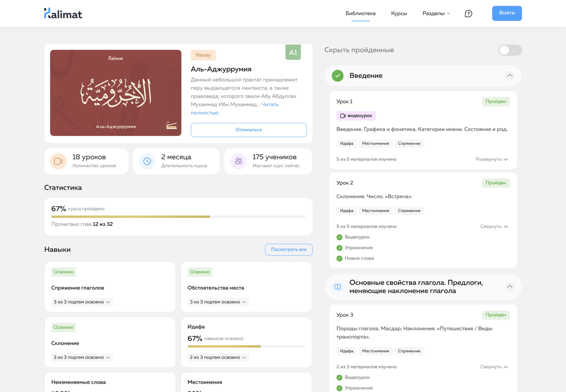The width and height of the screenshot is (566, 392).
Task: Expand Урок 1 materials with Развернуть
Action: tap(492, 159)
